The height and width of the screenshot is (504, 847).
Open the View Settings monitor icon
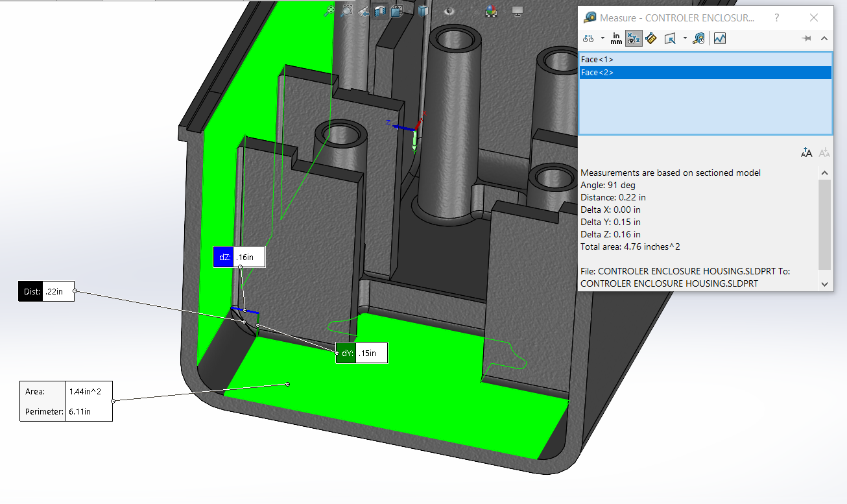pos(518,11)
